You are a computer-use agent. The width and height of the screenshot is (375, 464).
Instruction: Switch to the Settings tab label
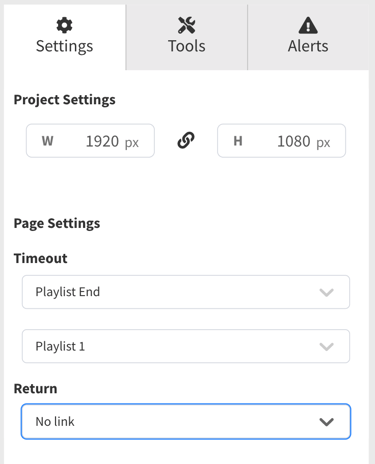pyautogui.click(x=64, y=46)
